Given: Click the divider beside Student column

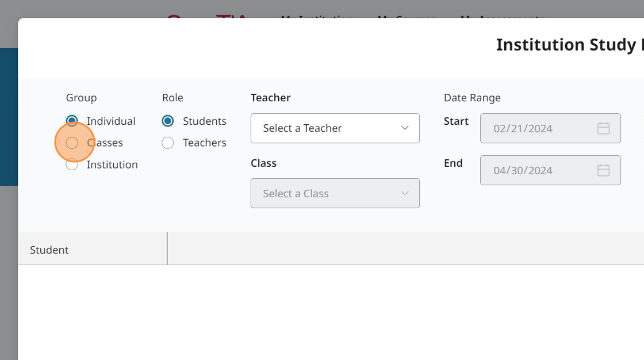Looking at the screenshot, I should pos(167,248).
